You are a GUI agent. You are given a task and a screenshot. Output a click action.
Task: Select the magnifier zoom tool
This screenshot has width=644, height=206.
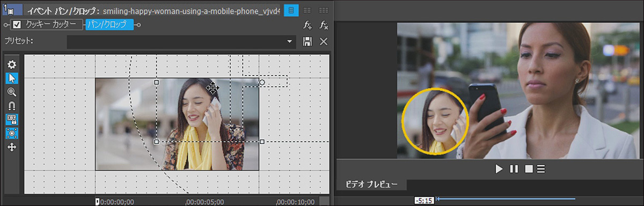12,92
